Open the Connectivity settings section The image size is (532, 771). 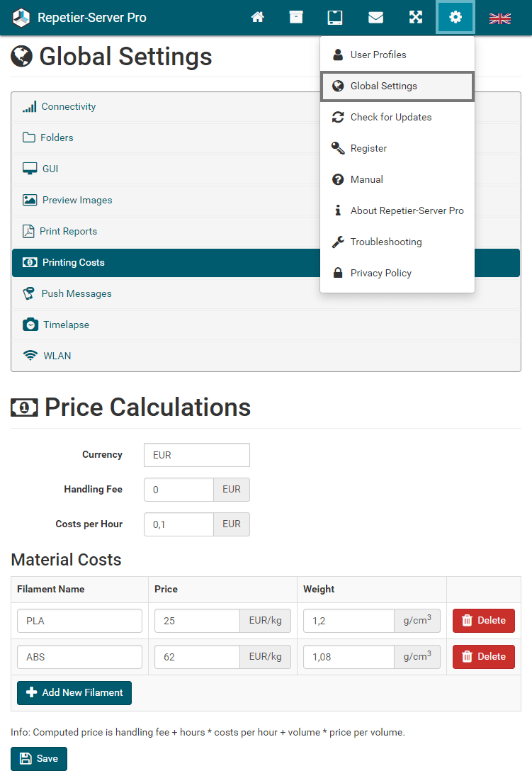68,106
